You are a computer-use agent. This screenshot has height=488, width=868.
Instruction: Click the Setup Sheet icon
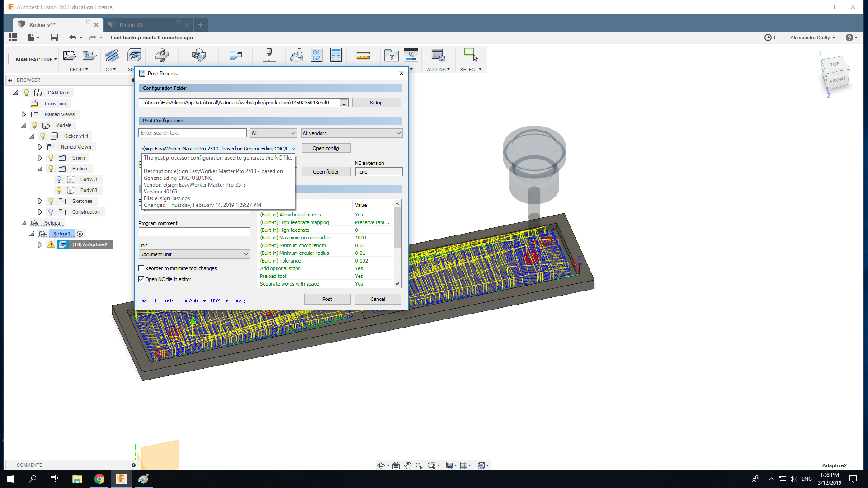[x=336, y=55]
